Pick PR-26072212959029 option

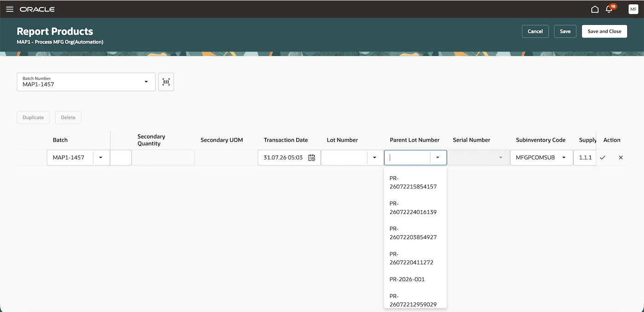415,300
